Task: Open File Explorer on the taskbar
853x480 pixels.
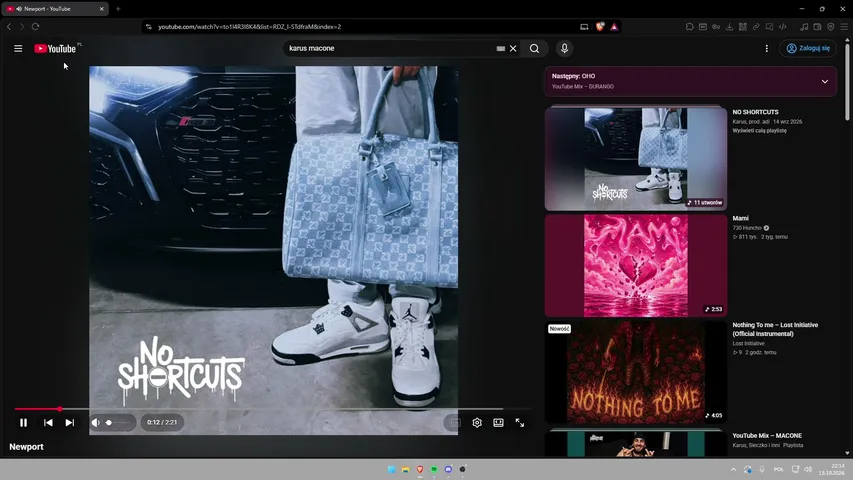Action: pyautogui.click(x=405, y=469)
